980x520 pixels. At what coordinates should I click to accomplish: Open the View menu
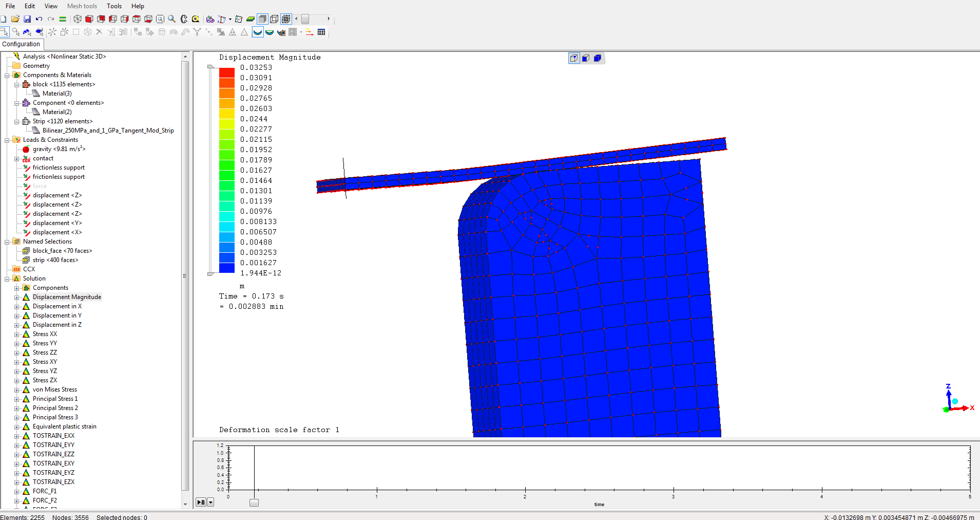click(51, 6)
